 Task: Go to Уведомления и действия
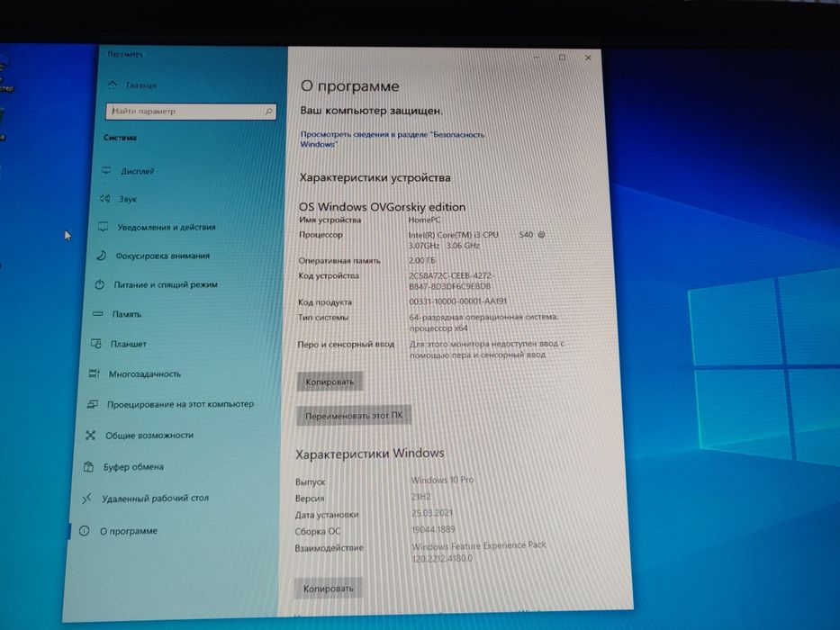166,227
